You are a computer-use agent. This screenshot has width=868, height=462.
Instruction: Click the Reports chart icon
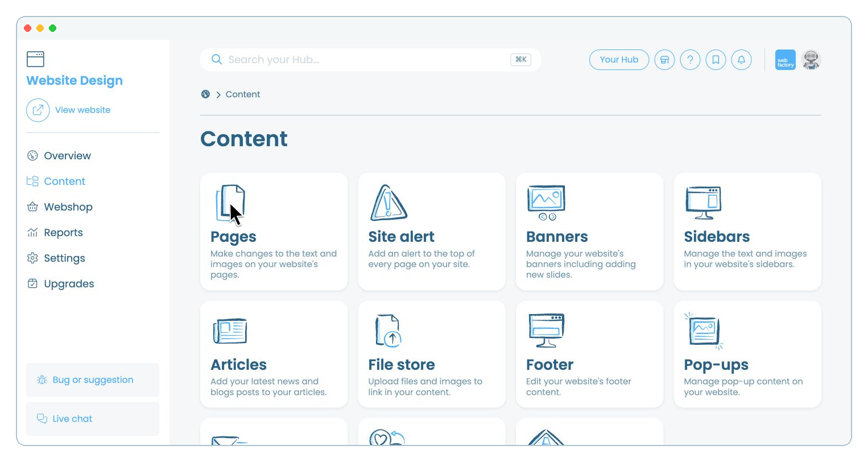coord(32,233)
